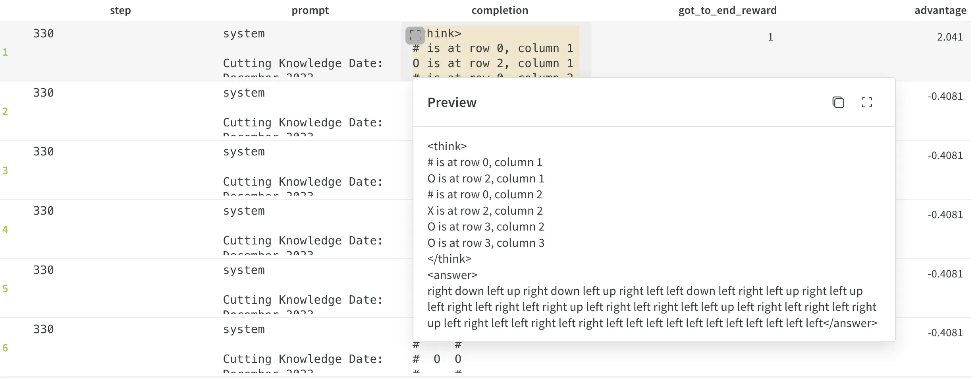980x380 pixels.
Task: Select row number 3 in the table
Action: coord(6,170)
